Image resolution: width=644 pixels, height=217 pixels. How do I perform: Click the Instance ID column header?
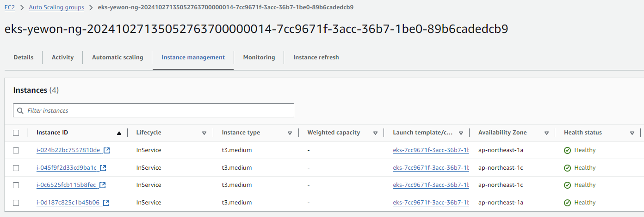[x=52, y=133]
